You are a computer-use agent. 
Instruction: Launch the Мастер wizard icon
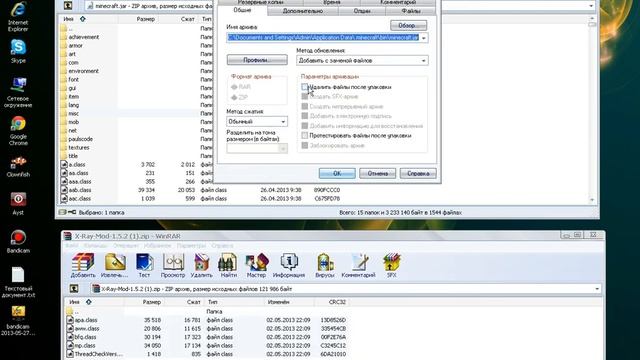click(x=256, y=265)
